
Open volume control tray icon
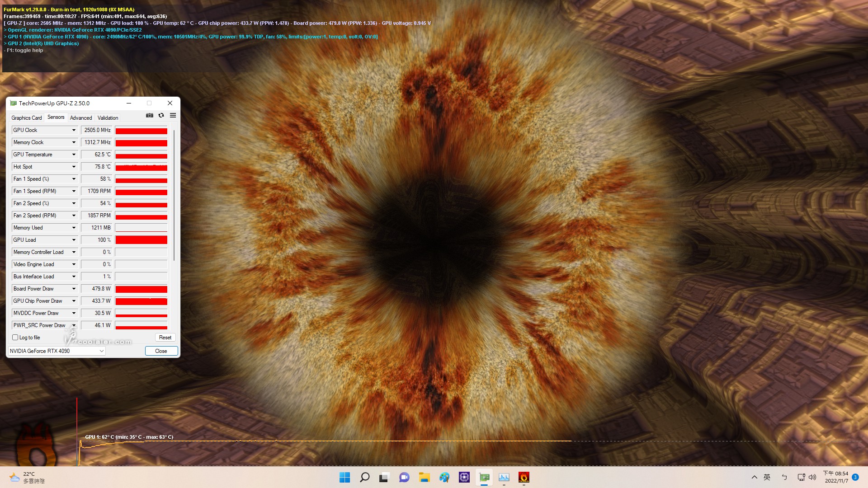pyautogui.click(x=812, y=477)
